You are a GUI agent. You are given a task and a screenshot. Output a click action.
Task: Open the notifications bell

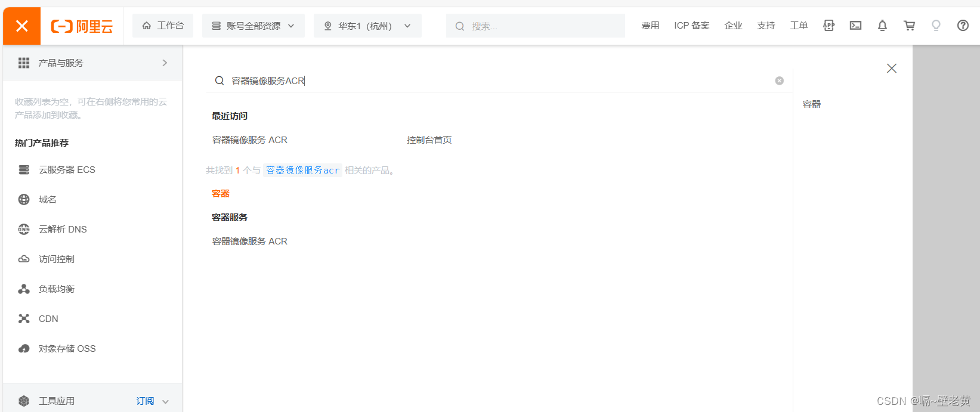[x=882, y=25]
